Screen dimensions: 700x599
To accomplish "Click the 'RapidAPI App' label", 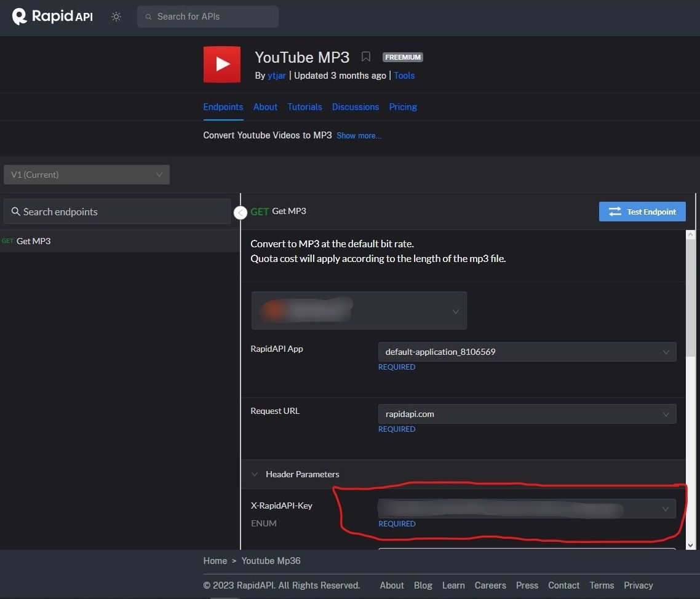I will coord(277,349).
